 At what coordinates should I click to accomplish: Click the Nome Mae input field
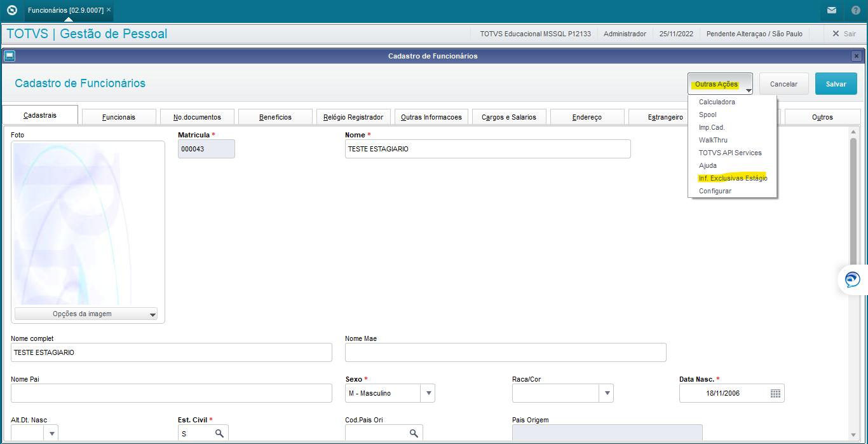[x=506, y=352]
